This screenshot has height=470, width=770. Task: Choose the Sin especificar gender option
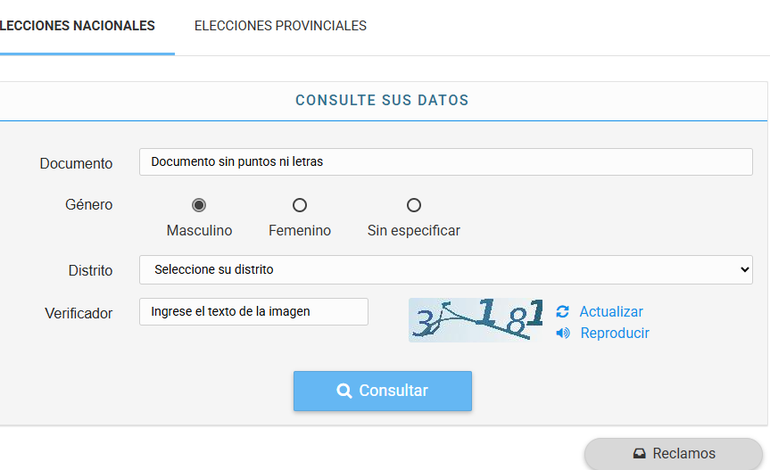pos(413,205)
